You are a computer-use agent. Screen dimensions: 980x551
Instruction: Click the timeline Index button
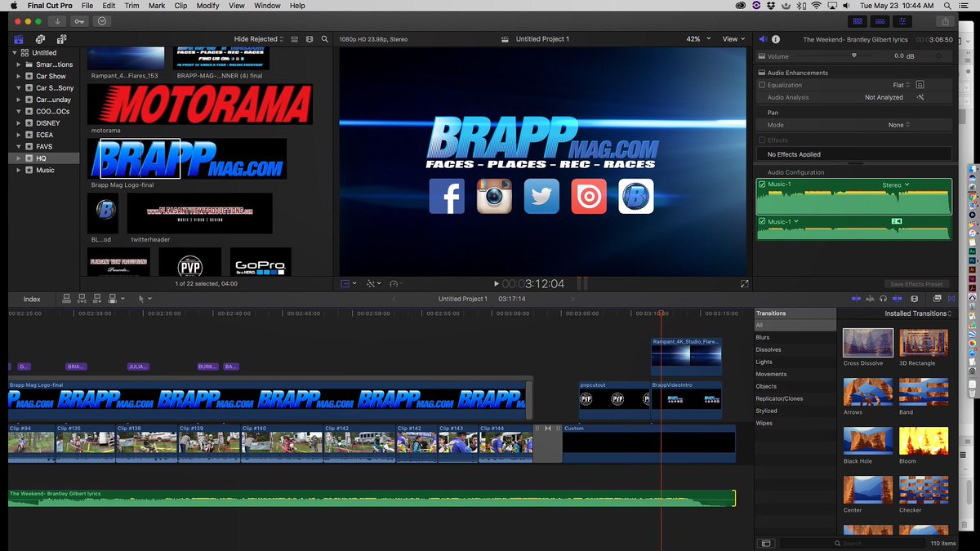click(32, 299)
